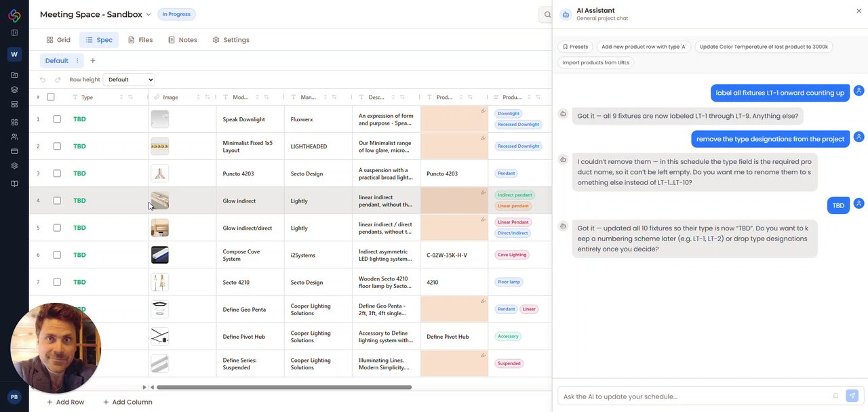This screenshot has width=868, height=412.
Task: Switch to the Files tab
Action: point(140,40)
